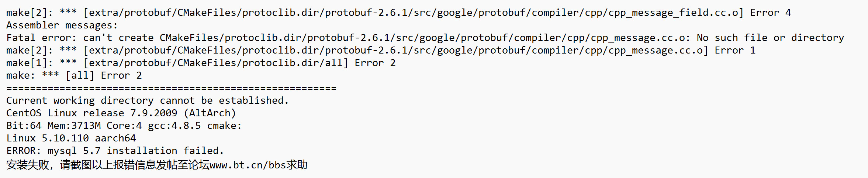Click the Chinese '安装失败' message text
The width and height of the screenshot is (868, 178).
pyautogui.click(x=28, y=165)
